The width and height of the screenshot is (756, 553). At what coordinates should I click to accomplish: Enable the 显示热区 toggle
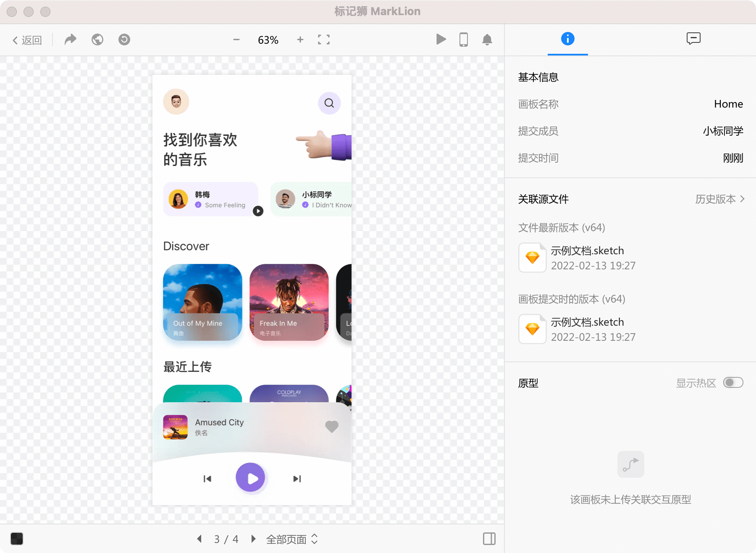point(733,382)
